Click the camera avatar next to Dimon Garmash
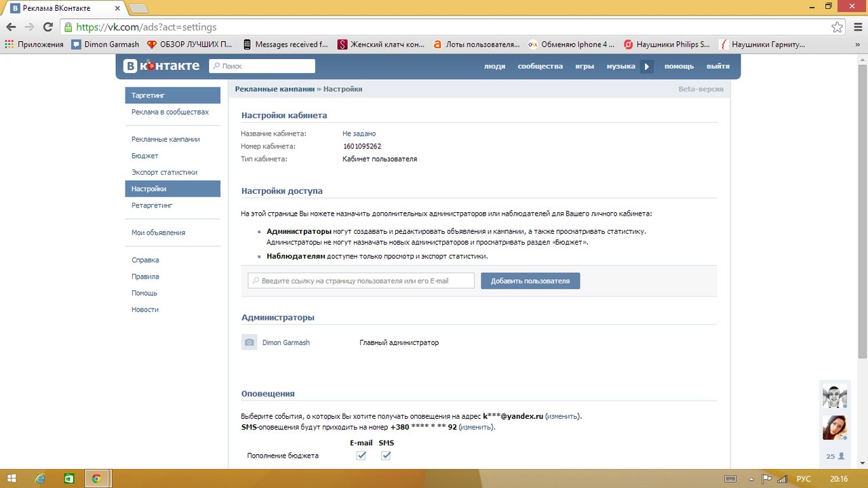Image resolution: width=868 pixels, height=488 pixels. pos(250,343)
